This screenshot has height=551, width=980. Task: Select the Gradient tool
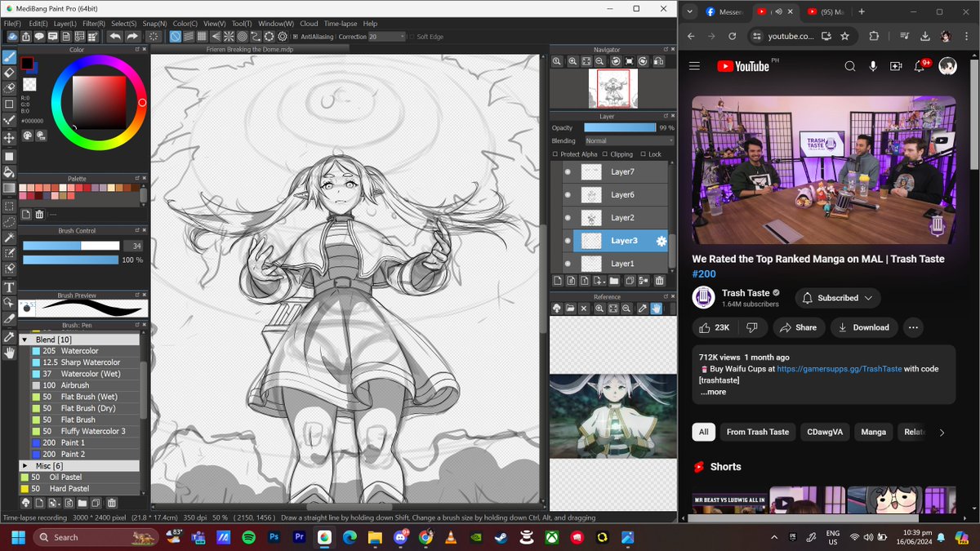(x=9, y=189)
